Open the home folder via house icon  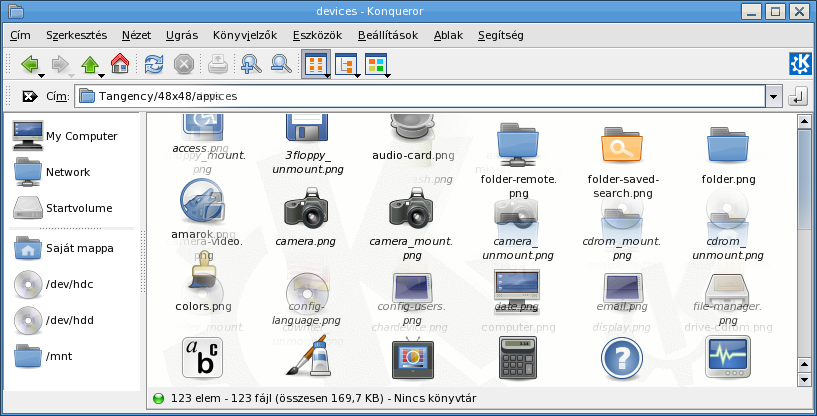tap(120, 64)
